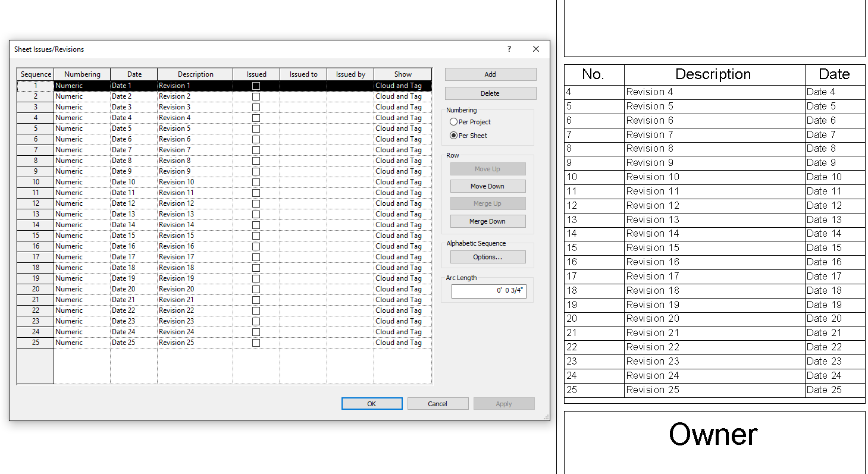Click the Add button

(490, 74)
